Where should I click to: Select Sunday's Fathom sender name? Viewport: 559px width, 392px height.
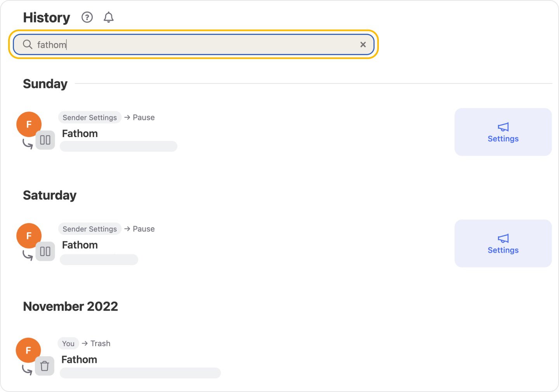tap(80, 134)
